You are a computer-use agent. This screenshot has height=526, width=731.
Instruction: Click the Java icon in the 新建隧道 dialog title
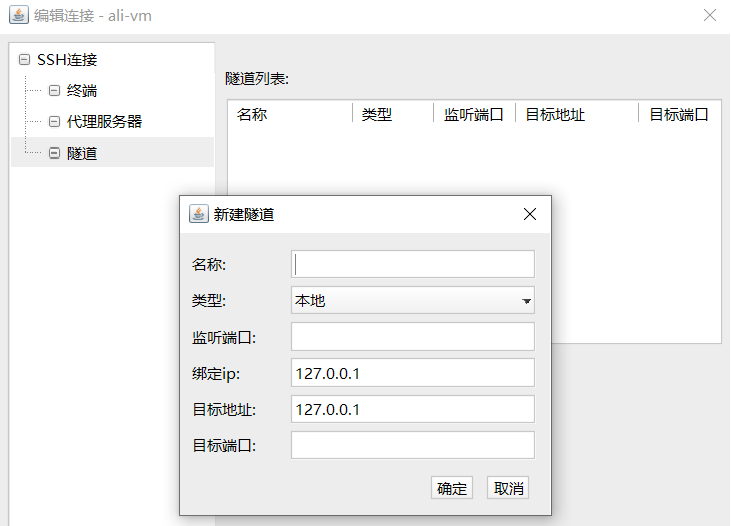tap(199, 214)
